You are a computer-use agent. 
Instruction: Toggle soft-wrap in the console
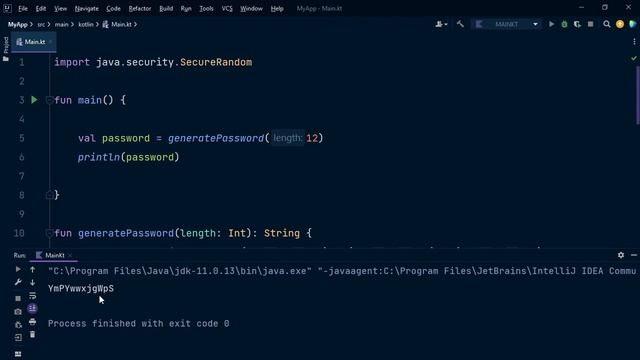(x=32, y=296)
